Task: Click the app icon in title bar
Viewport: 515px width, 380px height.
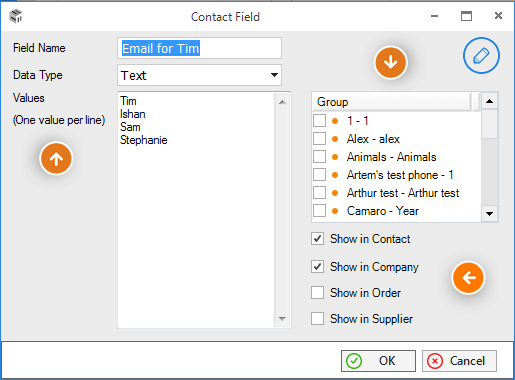Action: click(16, 16)
